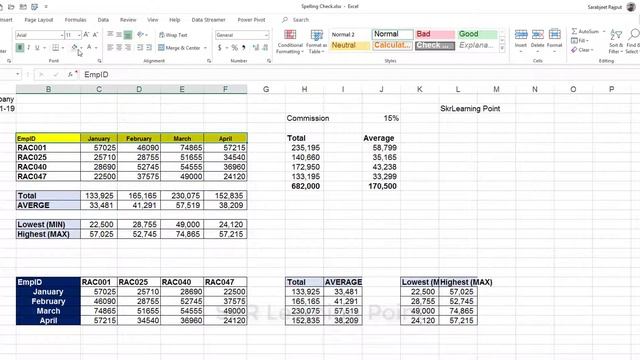The width and height of the screenshot is (640, 360).
Task: Apply the Bad cell style
Action: tap(435, 34)
